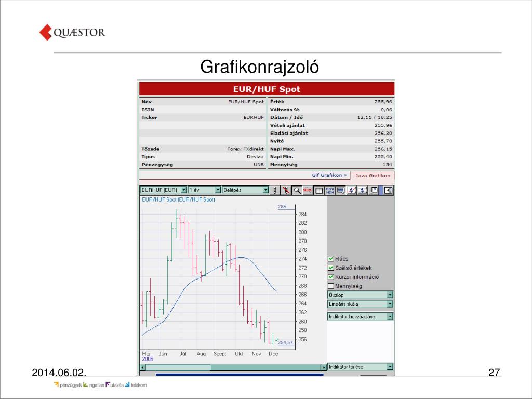
Task: Click the crossed-out pencil delete drawing icon
Action: tap(286, 190)
